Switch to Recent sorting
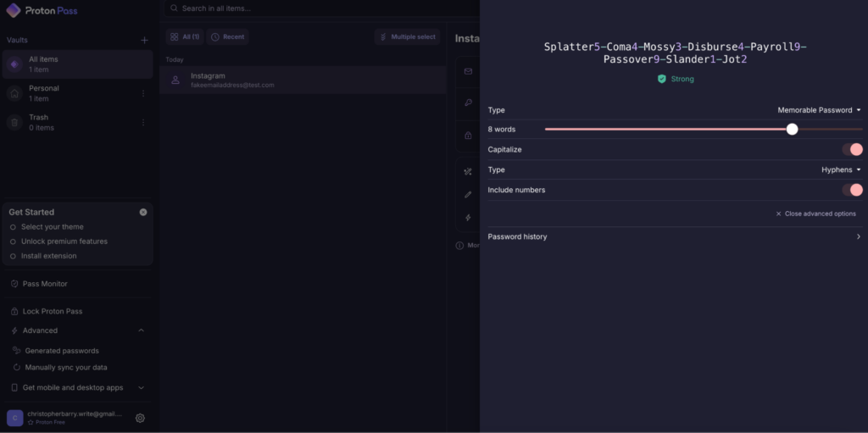The image size is (868, 433). [227, 37]
